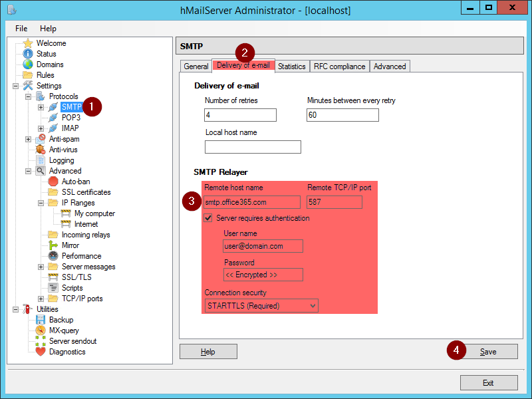The image size is (532, 399).
Task: Click the Local host name field
Action: [x=253, y=147]
